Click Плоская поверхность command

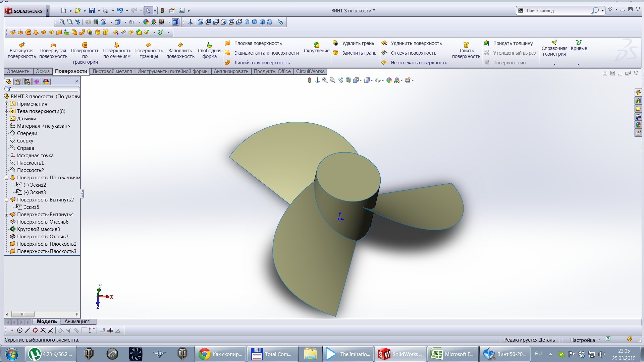(258, 43)
